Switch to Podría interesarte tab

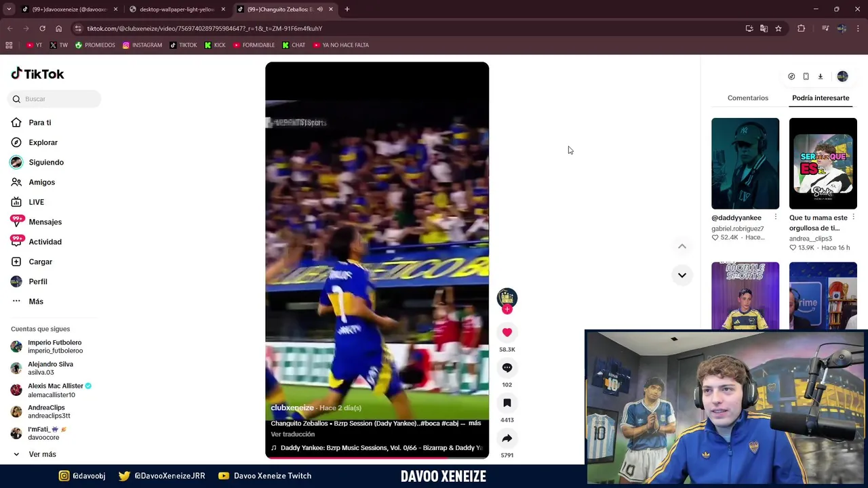(x=821, y=98)
